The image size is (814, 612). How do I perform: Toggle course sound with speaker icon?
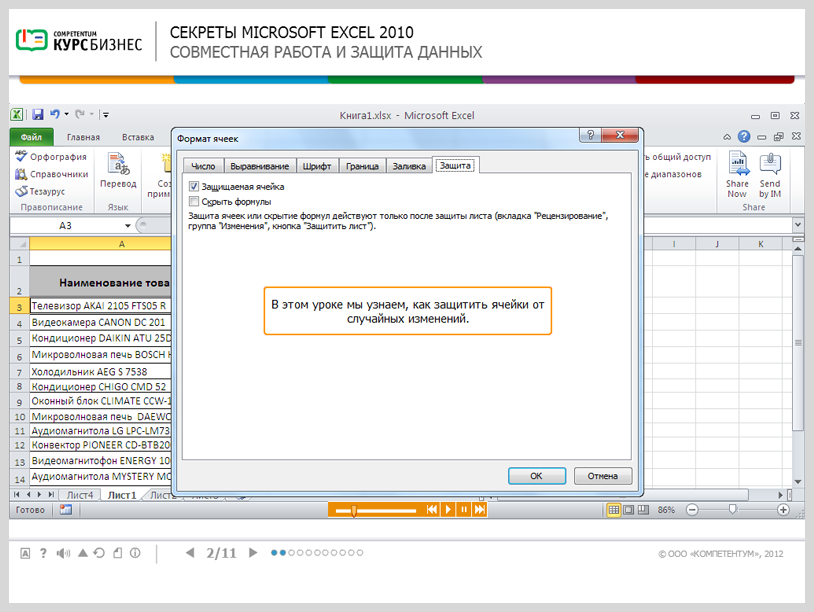tap(63, 553)
